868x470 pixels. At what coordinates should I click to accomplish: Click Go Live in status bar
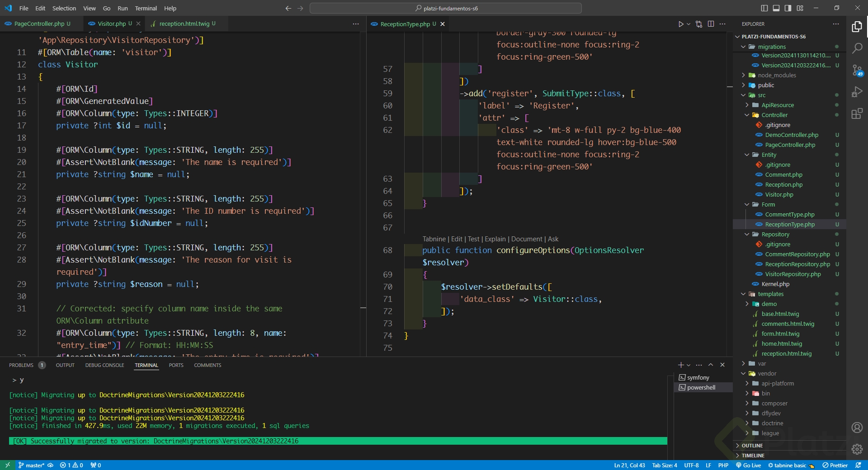(x=748, y=465)
